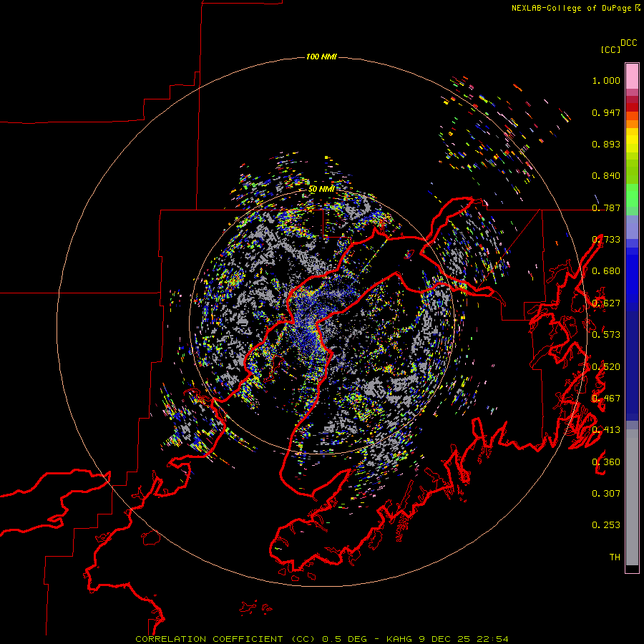The image size is (644, 644).
Task: Click the TH threshold label on legend
Action: [x=615, y=557]
